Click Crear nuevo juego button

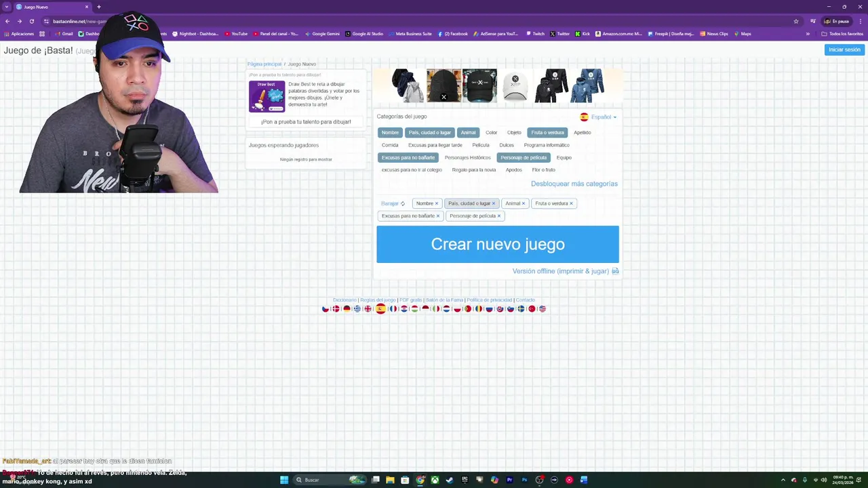[x=498, y=244]
